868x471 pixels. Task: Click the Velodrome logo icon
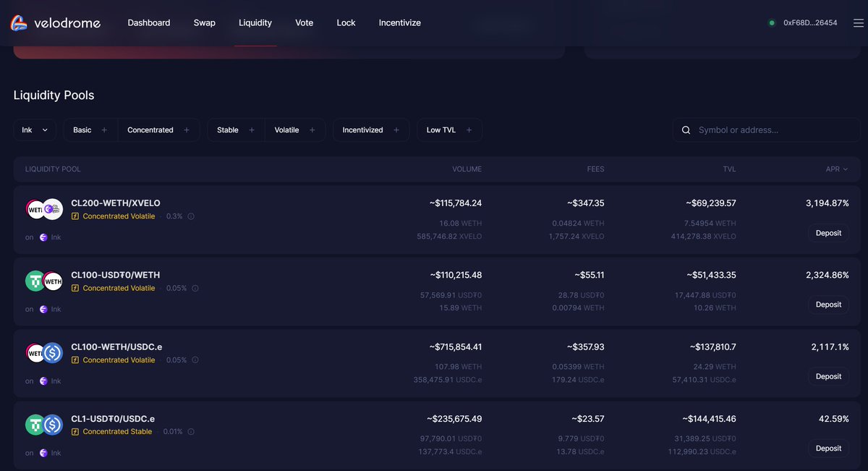tap(19, 23)
